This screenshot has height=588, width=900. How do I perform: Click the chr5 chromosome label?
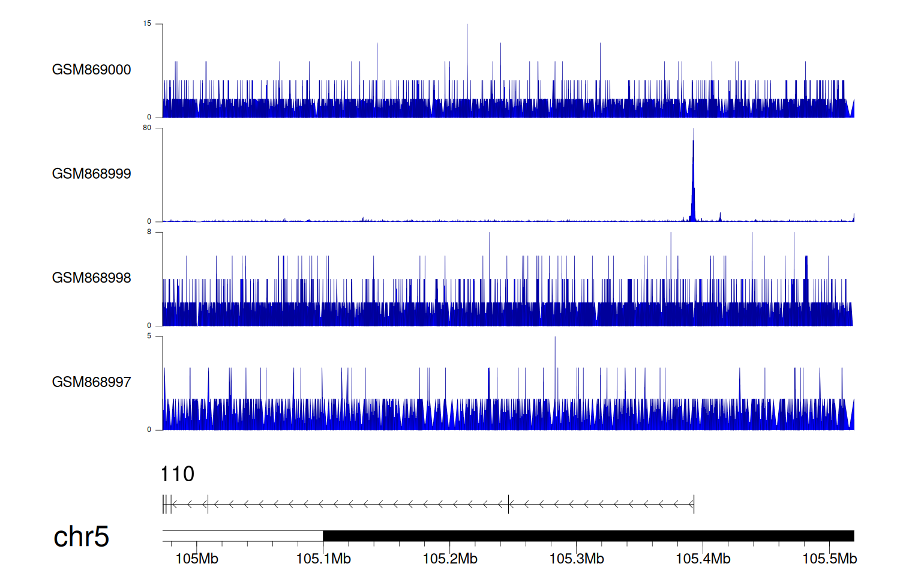click(81, 536)
